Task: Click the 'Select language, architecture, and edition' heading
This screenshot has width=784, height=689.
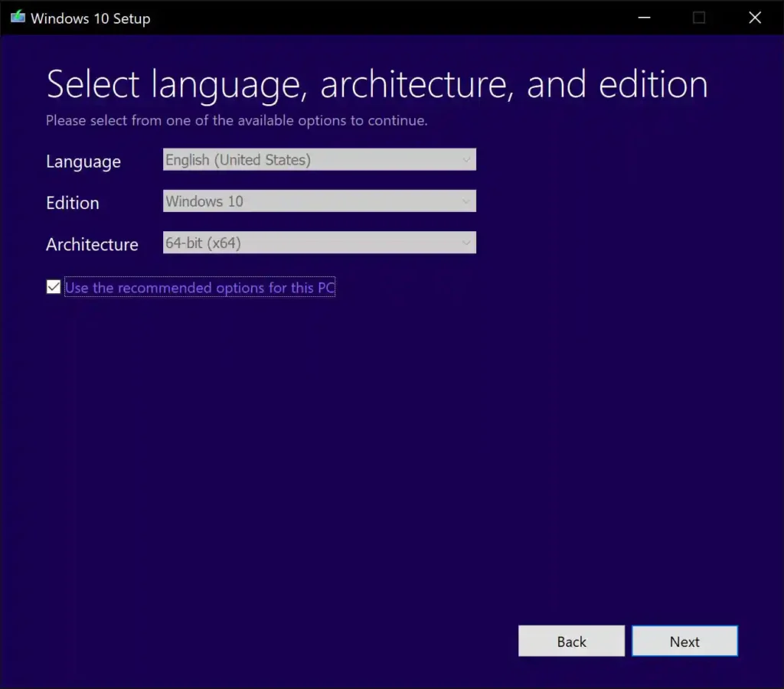Action: [x=377, y=84]
